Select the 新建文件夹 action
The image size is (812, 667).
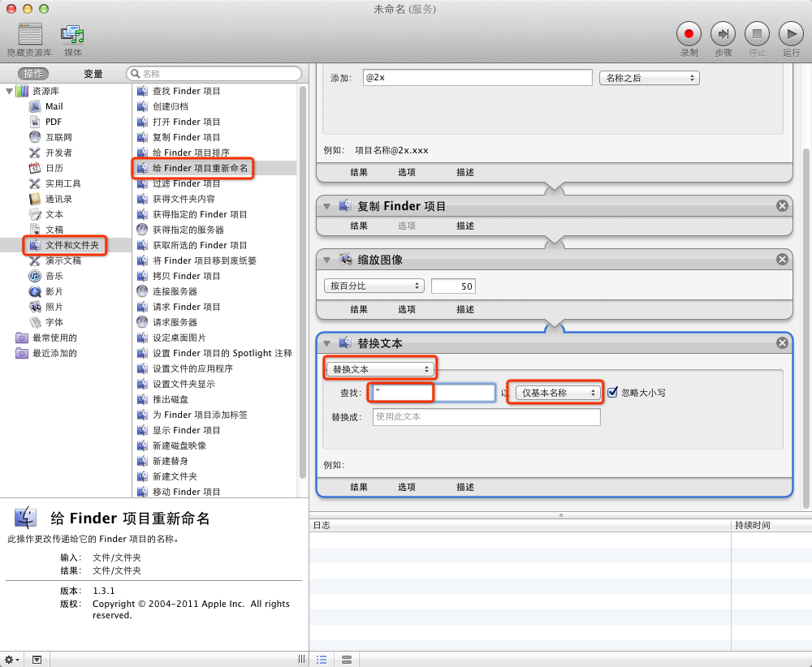175,476
